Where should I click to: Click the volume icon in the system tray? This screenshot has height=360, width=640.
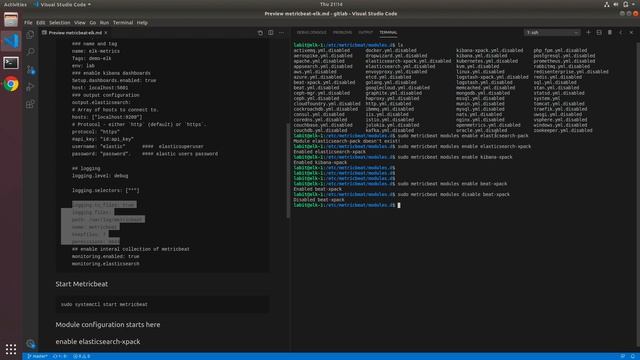(x=616, y=4)
